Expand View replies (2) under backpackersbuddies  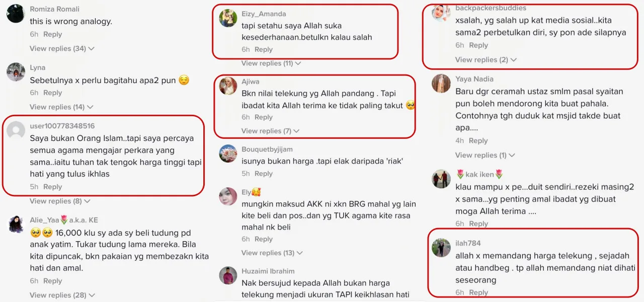(x=486, y=60)
